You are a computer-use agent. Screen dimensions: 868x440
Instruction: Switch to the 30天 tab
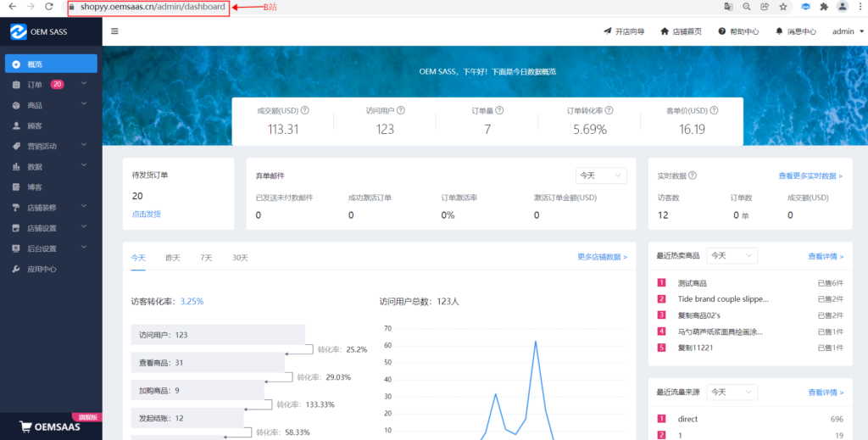click(241, 257)
